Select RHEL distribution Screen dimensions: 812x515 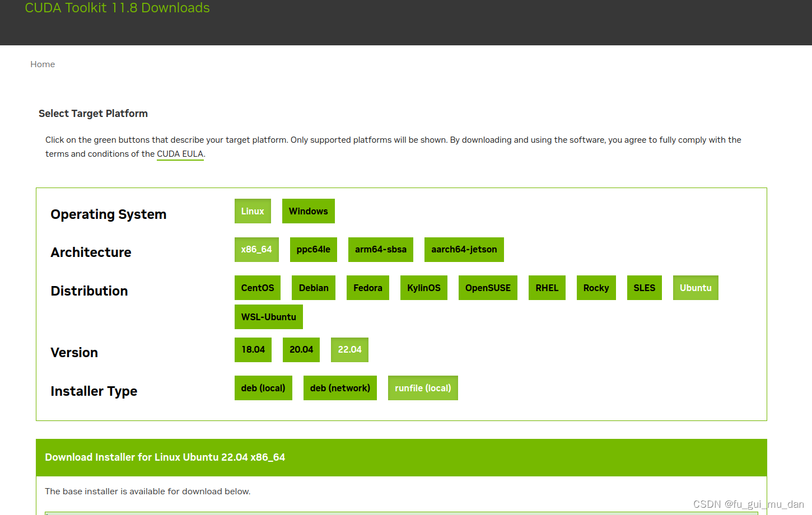point(547,288)
